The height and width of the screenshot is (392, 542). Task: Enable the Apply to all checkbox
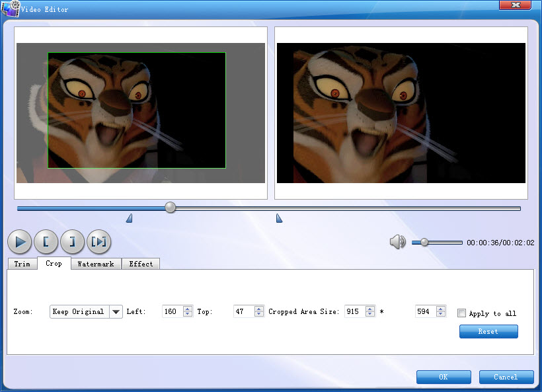point(461,313)
